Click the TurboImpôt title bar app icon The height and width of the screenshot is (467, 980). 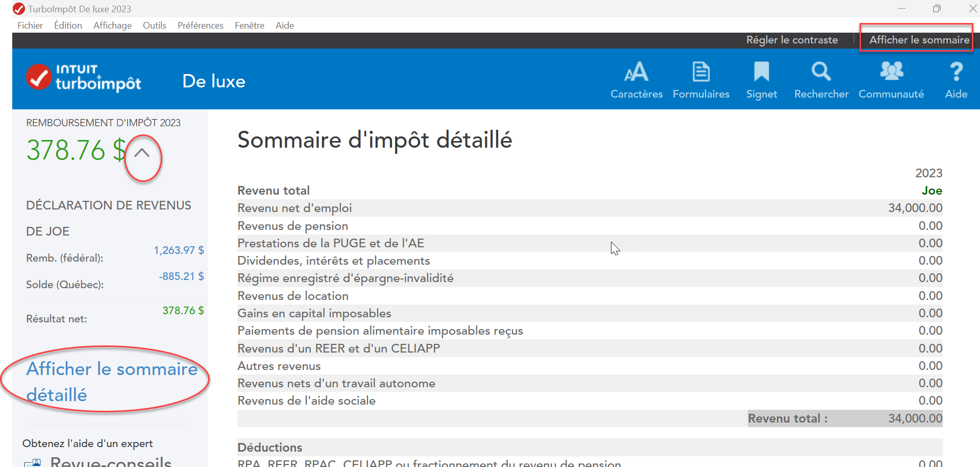click(x=19, y=9)
